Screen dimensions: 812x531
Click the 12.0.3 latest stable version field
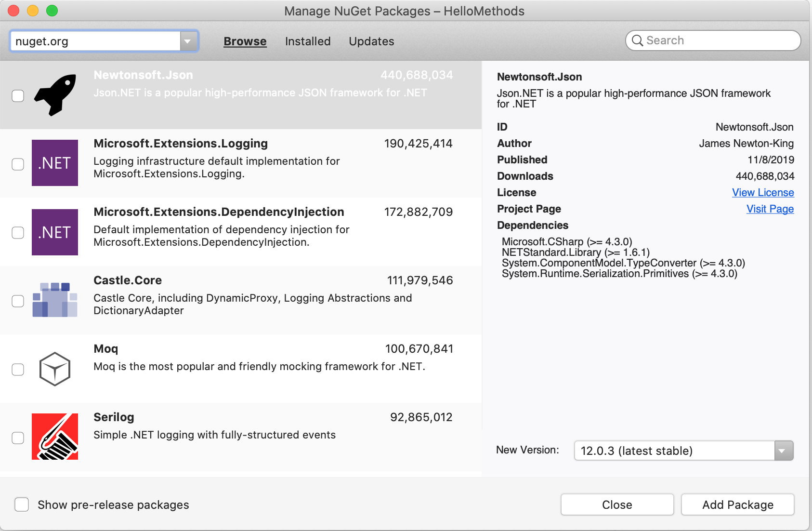pyautogui.click(x=674, y=451)
